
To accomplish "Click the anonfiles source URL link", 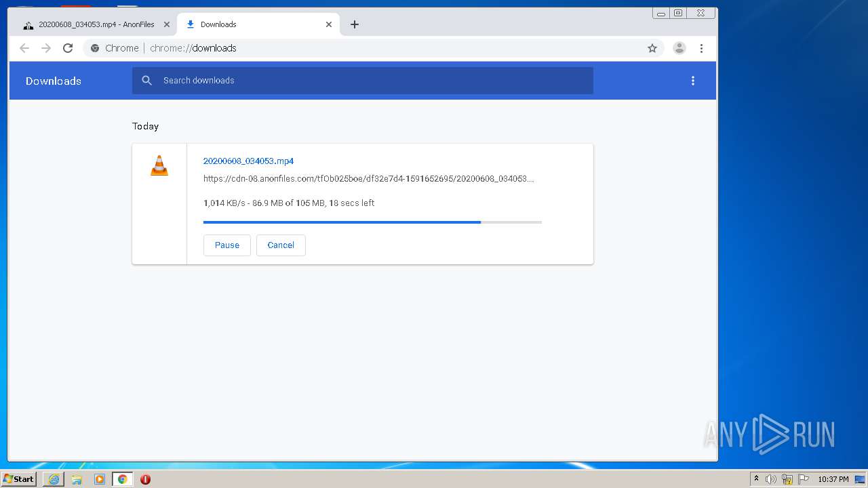I will pyautogui.click(x=369, y=179).
